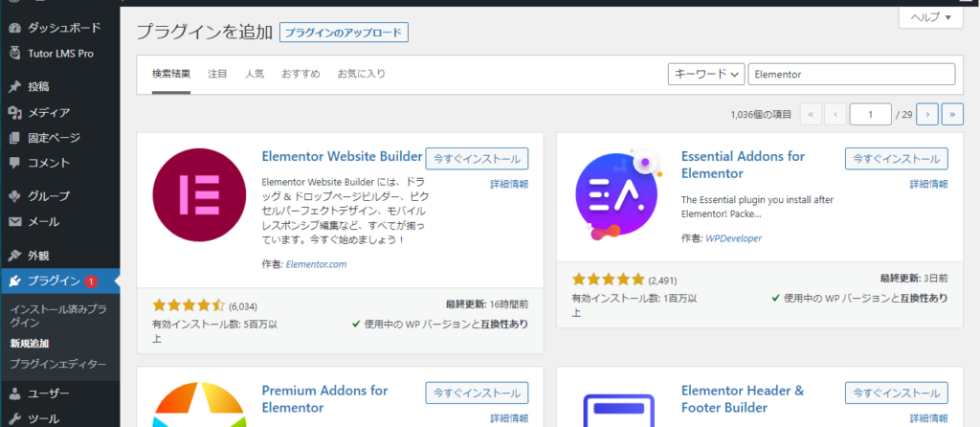Click the plugin update count badge
This screenshot has width=980, height=427.
click(x=91, y=281)
